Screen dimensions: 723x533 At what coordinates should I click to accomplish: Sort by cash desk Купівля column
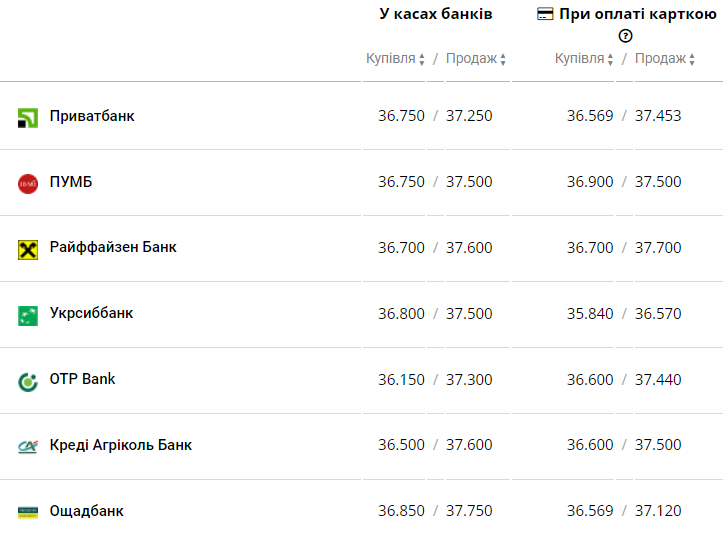(395, 59)
